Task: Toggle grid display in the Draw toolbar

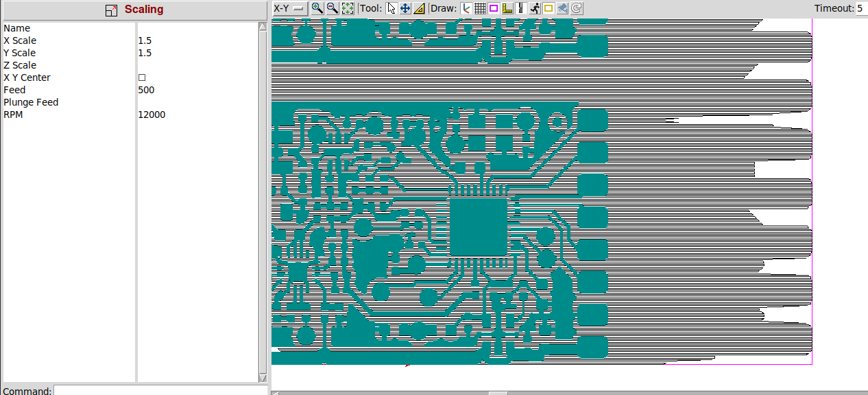Action: [480, 8]
